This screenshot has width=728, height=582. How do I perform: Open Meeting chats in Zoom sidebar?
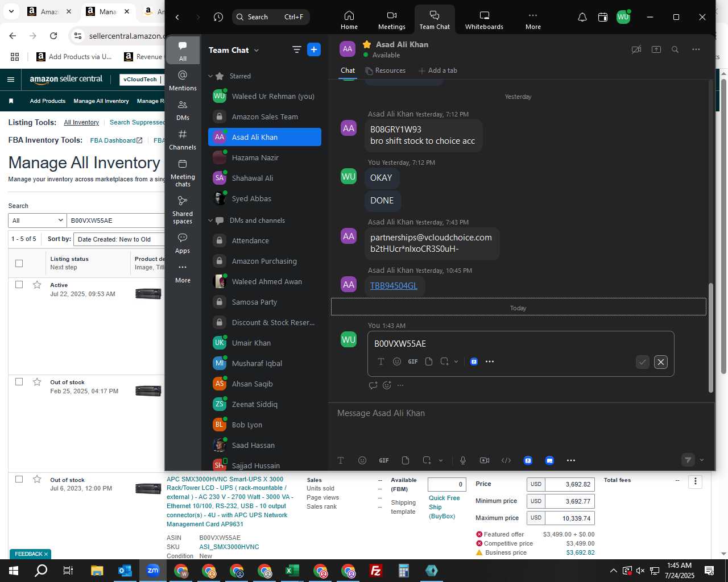(x=183, y=173)
